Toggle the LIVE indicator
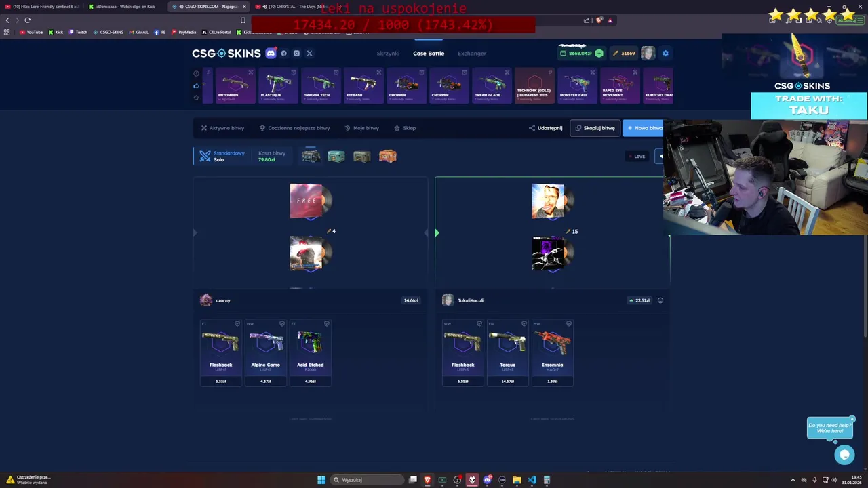868x488 pixels. [637, 157]
